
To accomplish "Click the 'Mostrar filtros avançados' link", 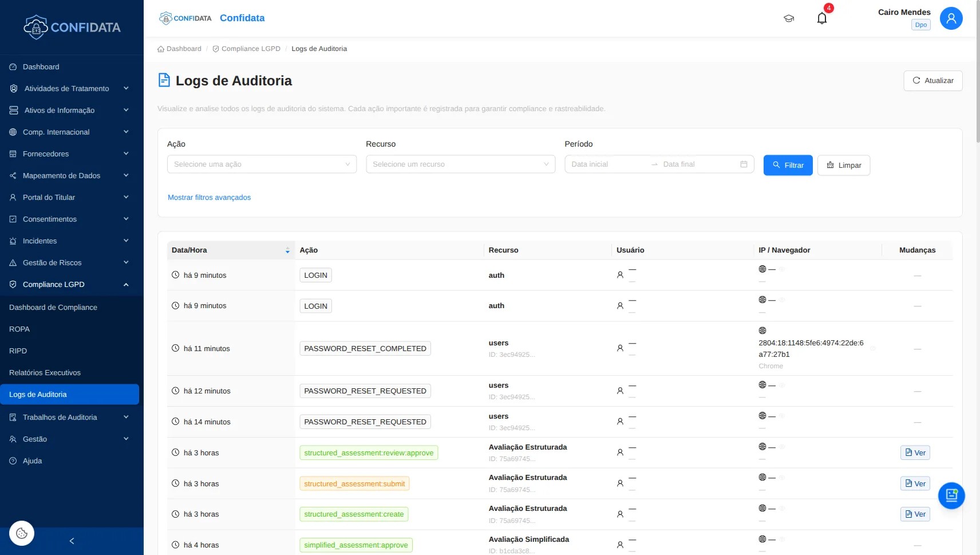I will click(209, 197).
